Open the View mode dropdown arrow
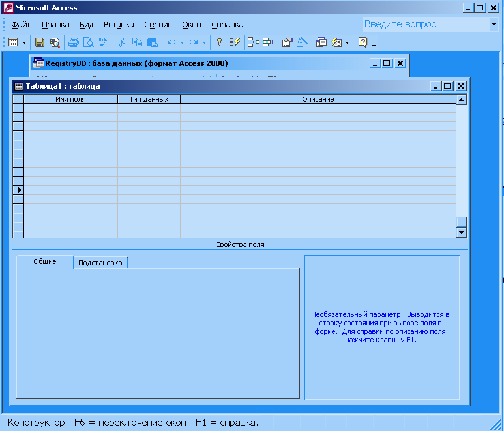Image resolution: width=504 pixels, height=431 pixels. (x=24, y=42)
